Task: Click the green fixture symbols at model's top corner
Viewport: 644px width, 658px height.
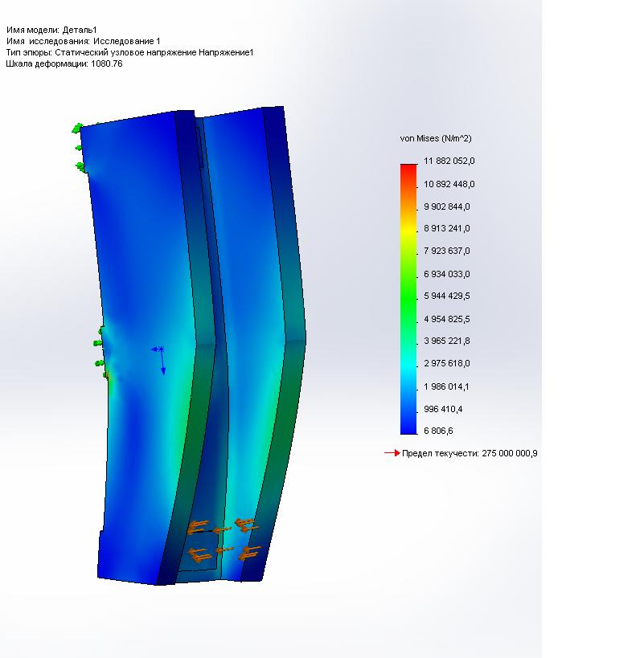Action: [80, 147]
